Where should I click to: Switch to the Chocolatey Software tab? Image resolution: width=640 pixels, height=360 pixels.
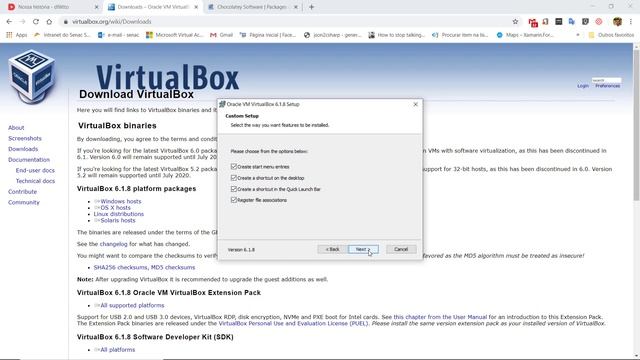[253, 7]
